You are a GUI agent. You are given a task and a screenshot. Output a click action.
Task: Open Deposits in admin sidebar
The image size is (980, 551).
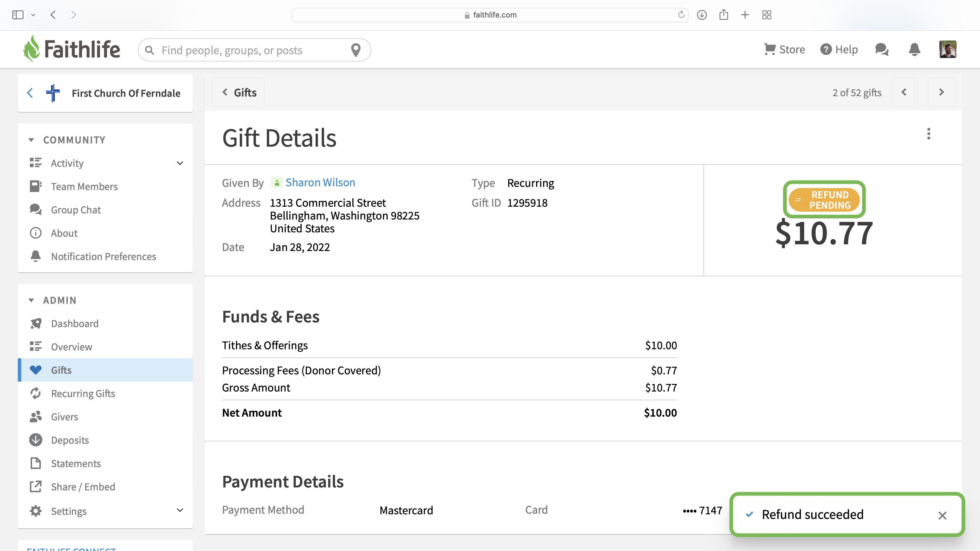[x=70, y=440]
